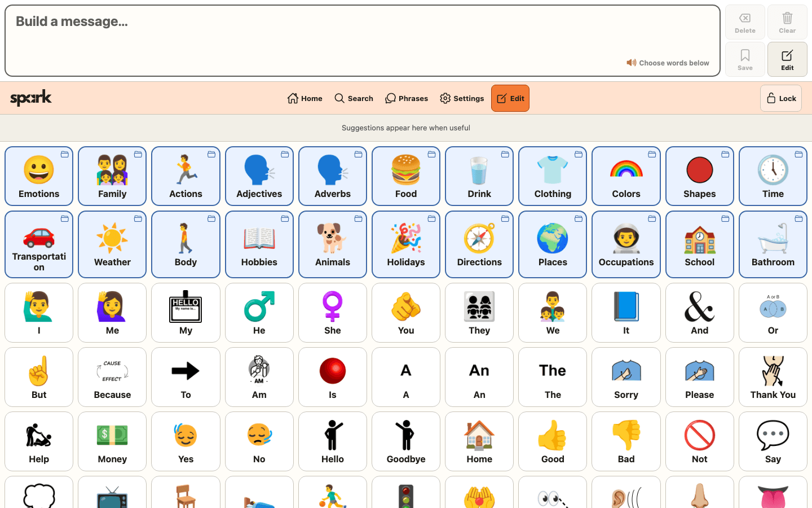Open the Colors rainbow folder
This screenshot has height=508, width=812.
click(x=626, y=176)
